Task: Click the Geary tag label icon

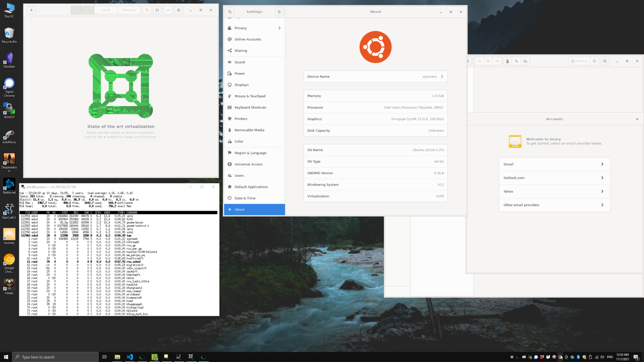Action: click(516, 61)
